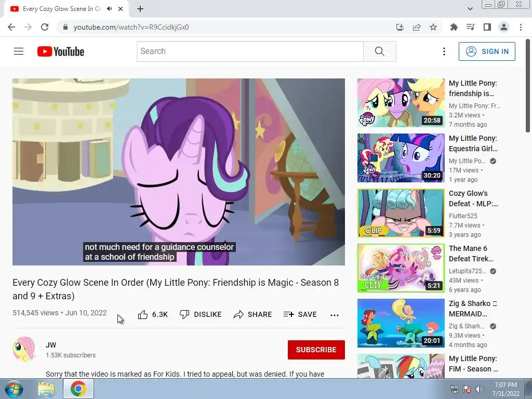Open JW channel avatar
Image resolution: width=532 pixels, height=399 pixels.
click(x=24, y=349)
